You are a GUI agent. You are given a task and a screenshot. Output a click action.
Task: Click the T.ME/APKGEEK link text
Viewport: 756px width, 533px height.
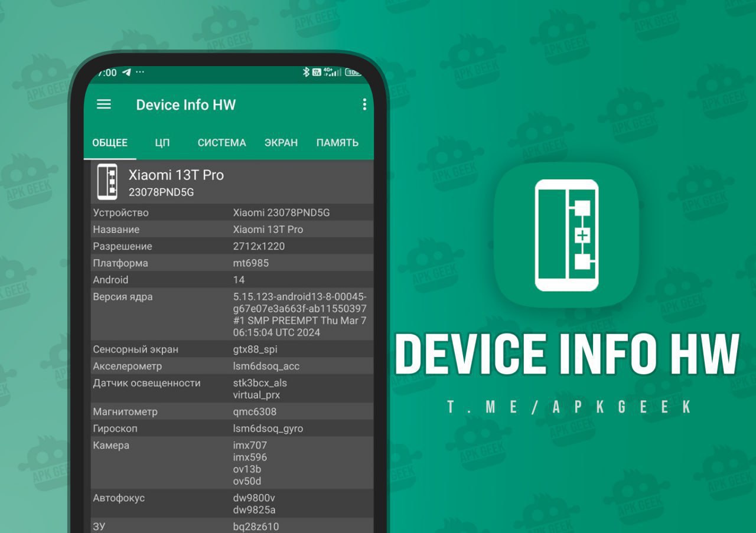(x=569, y=407)
